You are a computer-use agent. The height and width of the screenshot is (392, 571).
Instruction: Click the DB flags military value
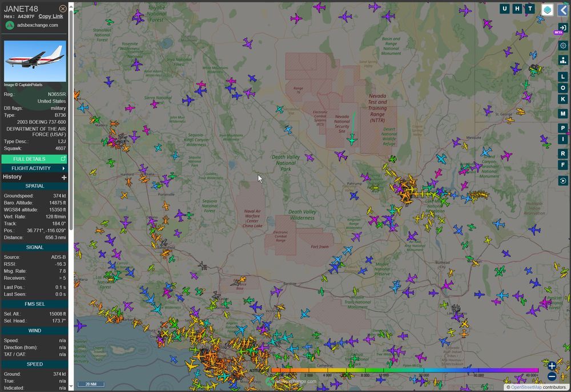click(x=58, y=108)
